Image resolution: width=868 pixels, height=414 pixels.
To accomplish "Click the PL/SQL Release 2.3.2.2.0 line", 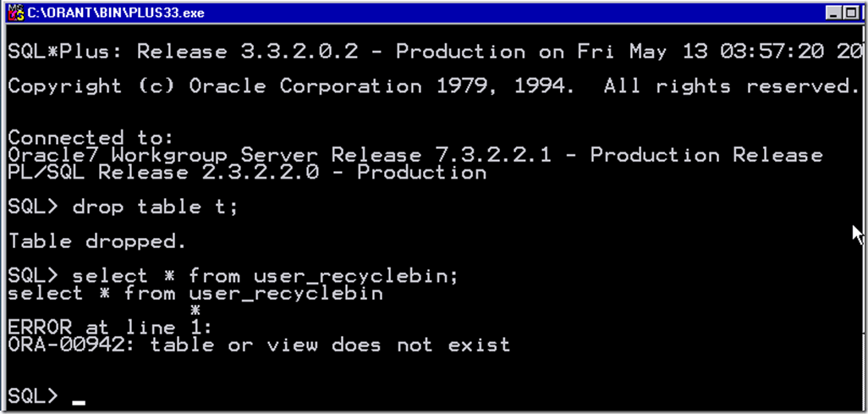I will [x=247, y=173].
